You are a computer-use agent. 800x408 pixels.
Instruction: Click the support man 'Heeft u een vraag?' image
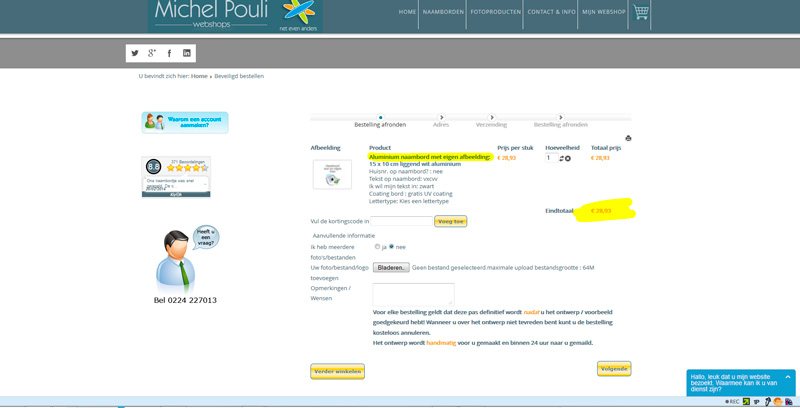point(186,259)
